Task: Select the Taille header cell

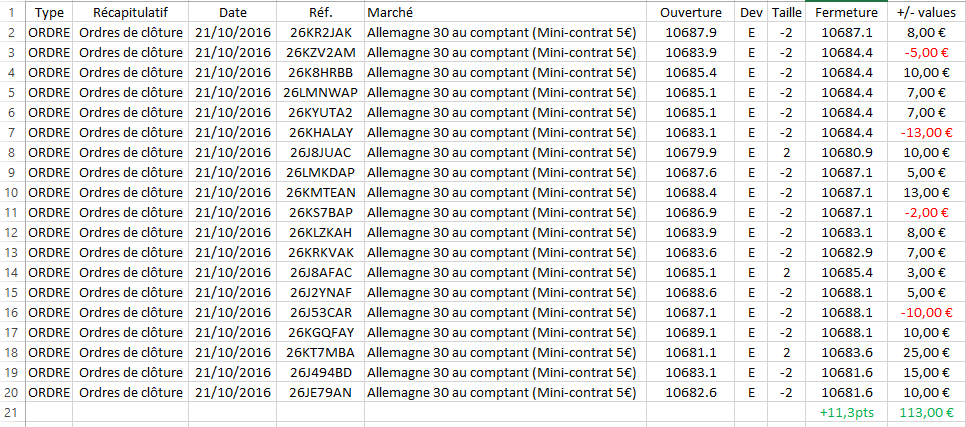Action: pyautogui.click(x=786, y=13)
